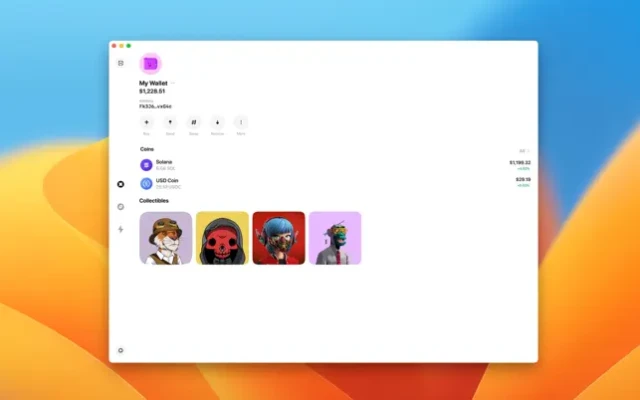
Task: Open the red skull hooded collectible
Action: click(222, 238)
